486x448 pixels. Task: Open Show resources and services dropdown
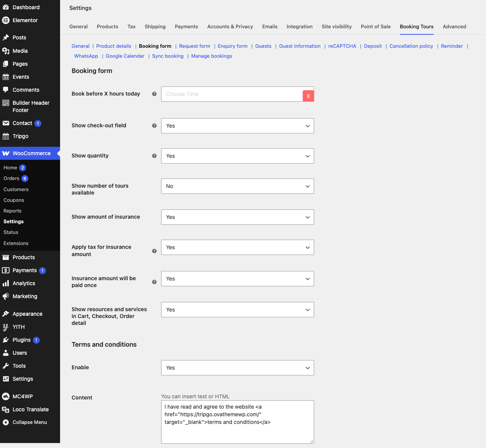(238, 310)
